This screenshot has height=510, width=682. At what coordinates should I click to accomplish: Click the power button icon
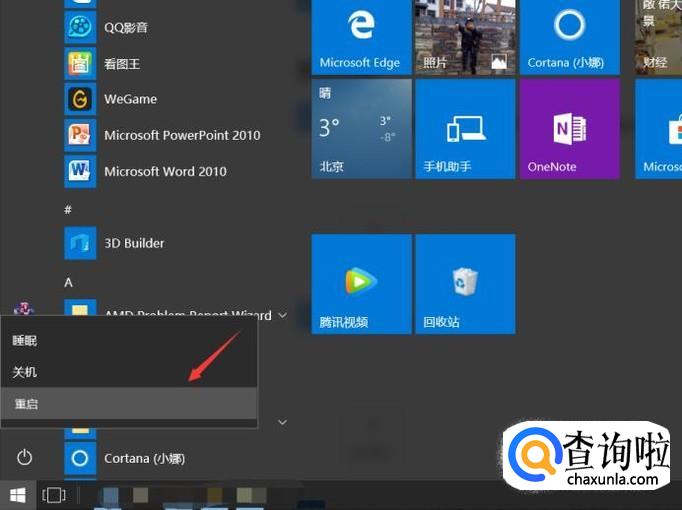(24, 457)
